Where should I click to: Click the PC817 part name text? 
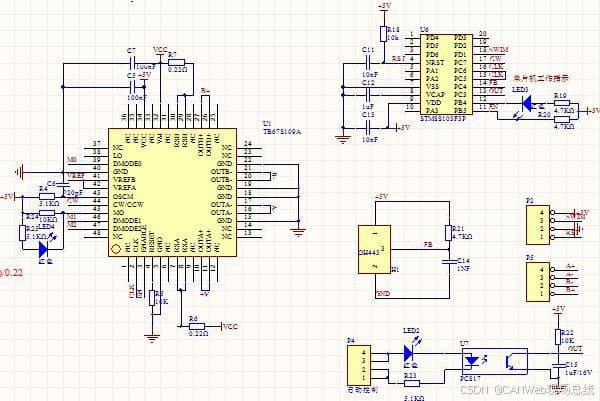pyautogui.click(x=470, y=379)
